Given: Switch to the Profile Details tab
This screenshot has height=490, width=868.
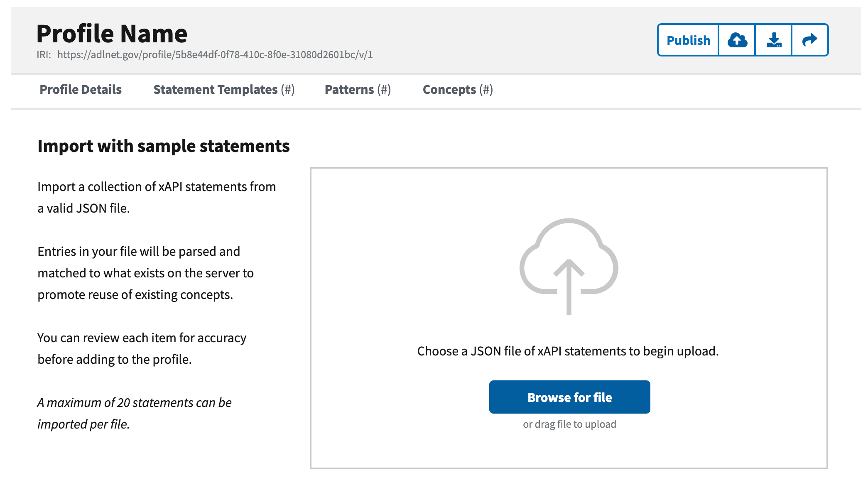Looking at the screenshot, I should click(81, 90).
